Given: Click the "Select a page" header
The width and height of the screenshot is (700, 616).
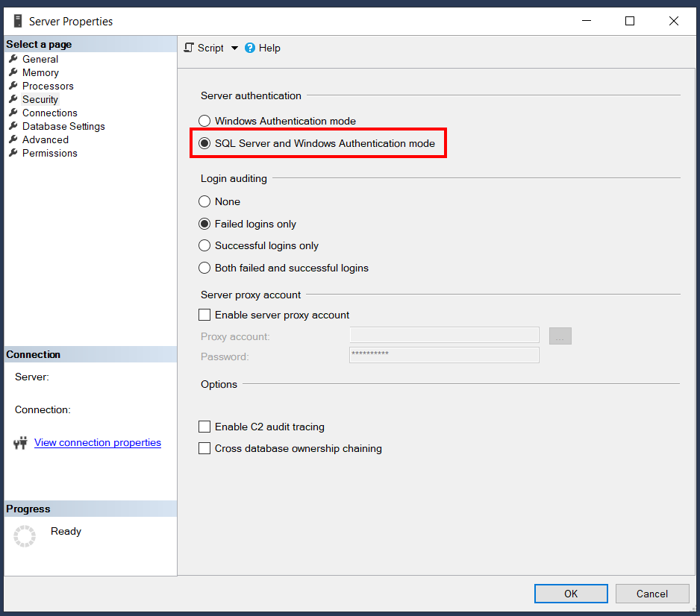Looking at the screenshot, I should point(39,44).
